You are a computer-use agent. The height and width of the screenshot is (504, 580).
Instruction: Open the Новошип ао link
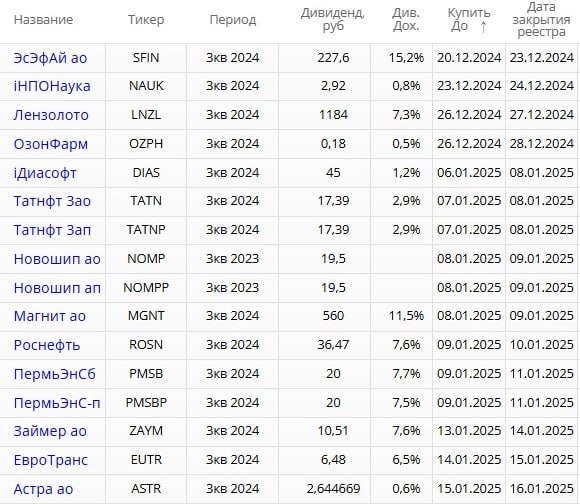[x=57, y=259]
